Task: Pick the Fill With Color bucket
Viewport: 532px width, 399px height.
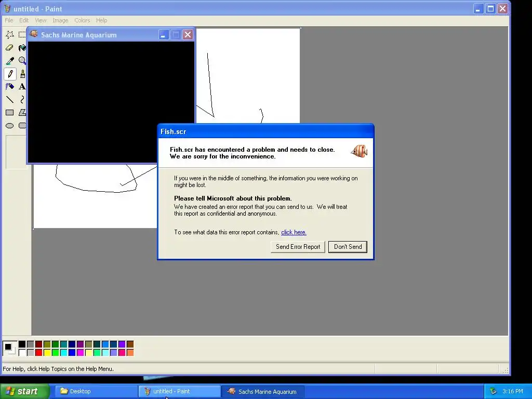Action: coord(22,47)
